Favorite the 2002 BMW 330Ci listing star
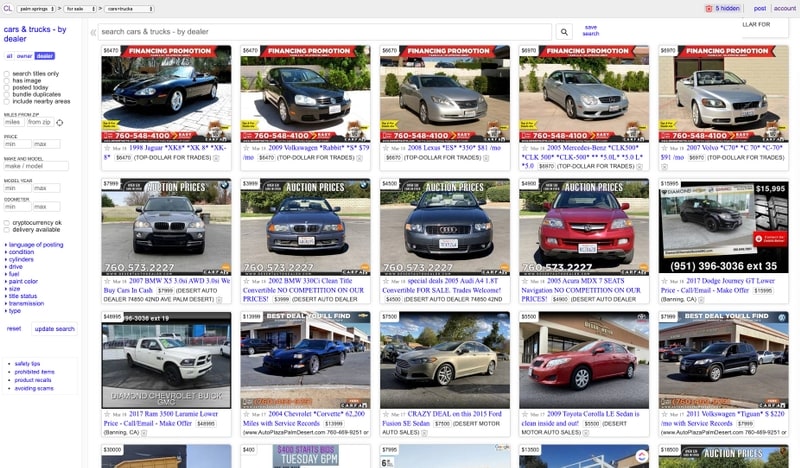The width and height of the screenshot is (800, 468). point(246,281)
